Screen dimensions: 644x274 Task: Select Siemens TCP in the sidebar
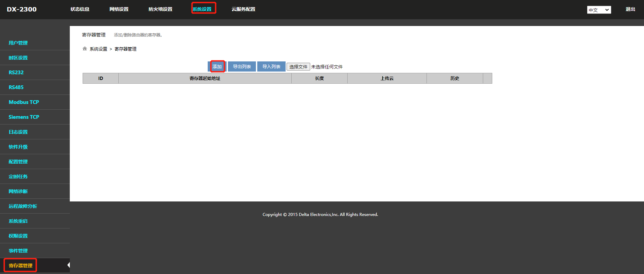click(24, 117)
